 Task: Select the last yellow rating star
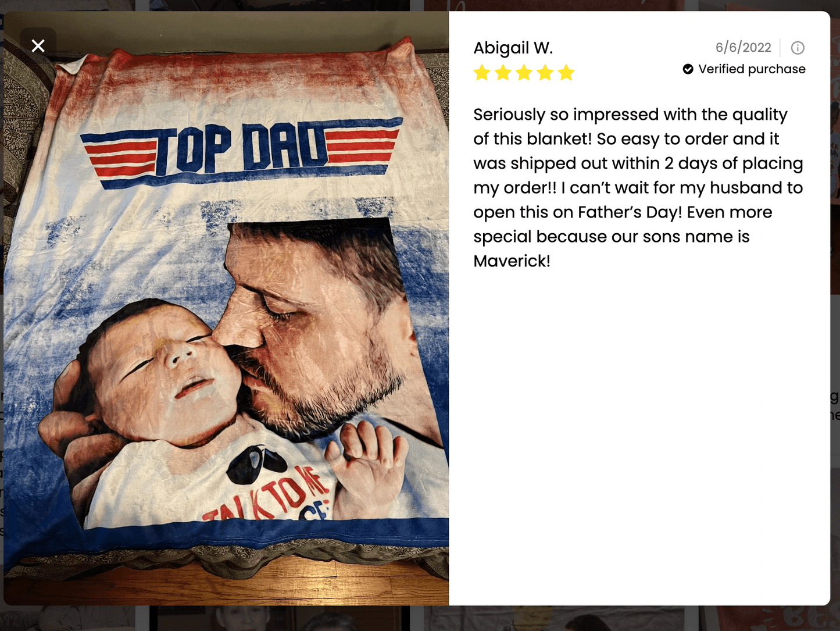(566, 73)
